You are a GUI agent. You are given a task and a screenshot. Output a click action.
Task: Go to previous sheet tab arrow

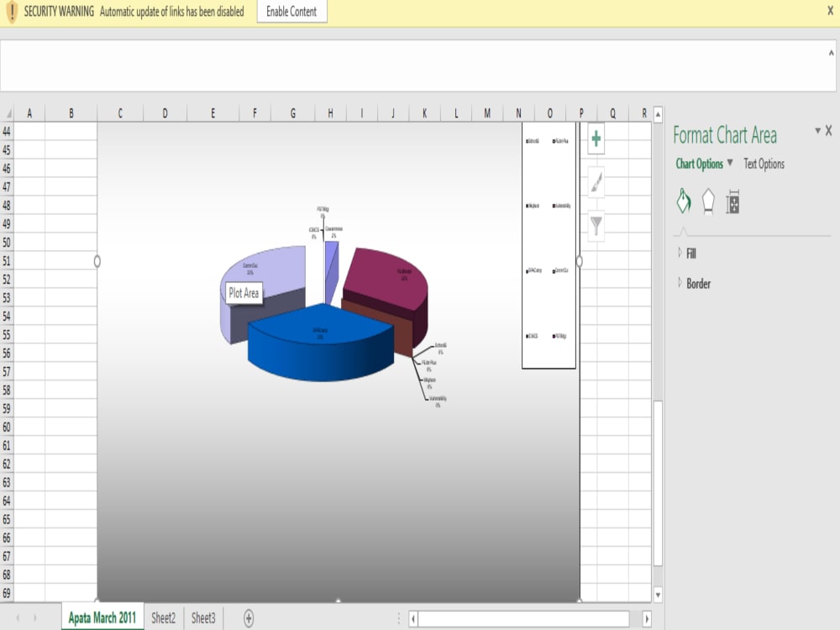(x=18, y=618)
